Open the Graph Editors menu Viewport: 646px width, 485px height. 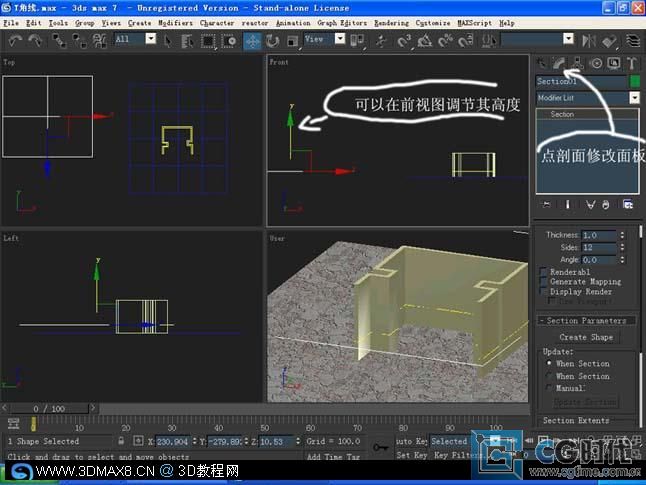coord(342,23)
